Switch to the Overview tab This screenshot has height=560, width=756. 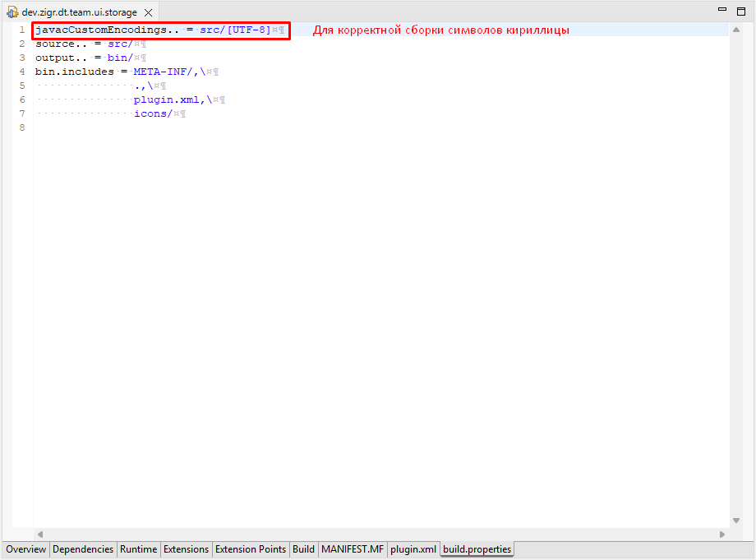point(25,549)
